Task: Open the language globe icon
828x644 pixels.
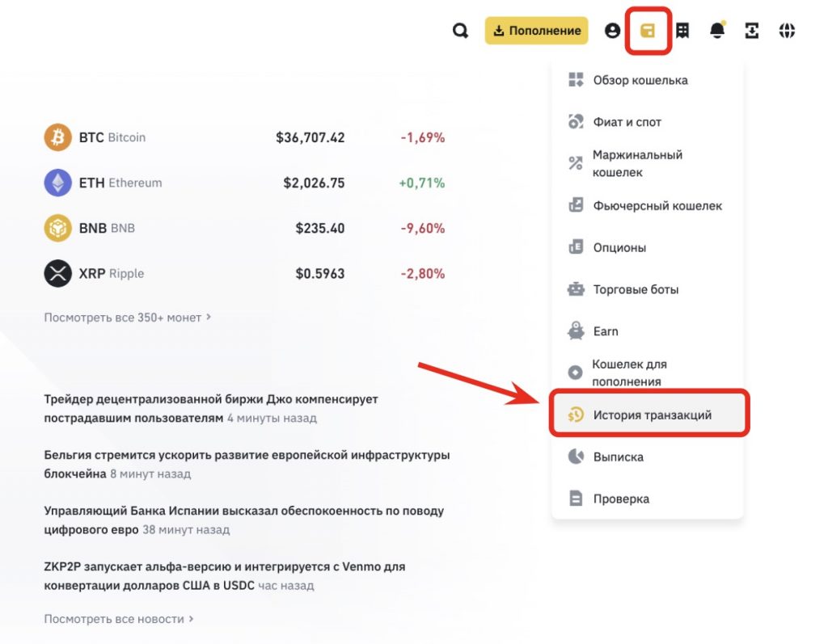Action: coord(788,31)
